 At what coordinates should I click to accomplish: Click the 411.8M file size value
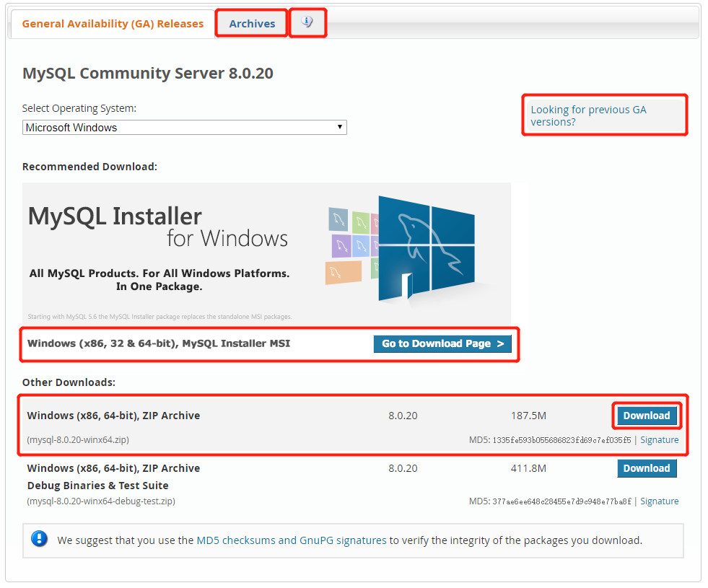click(528, 468)
